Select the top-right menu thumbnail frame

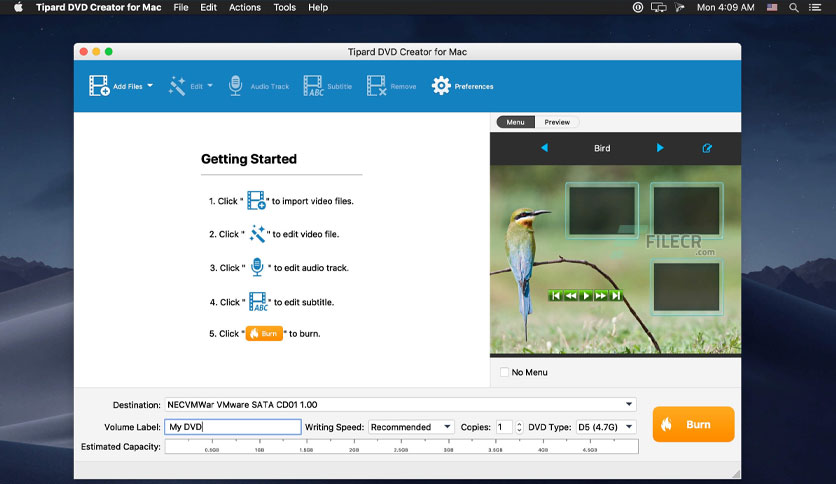tap(687, 211)
